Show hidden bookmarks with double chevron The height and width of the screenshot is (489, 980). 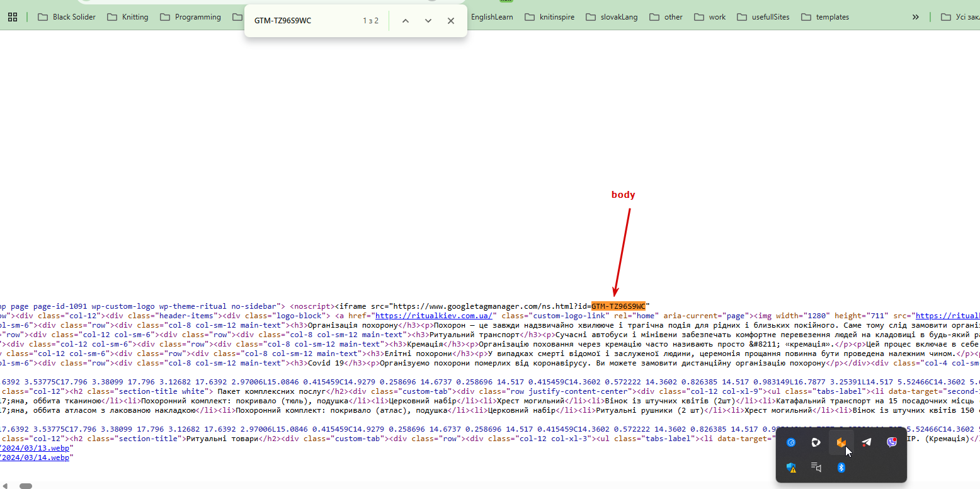(x=916, y=17)
